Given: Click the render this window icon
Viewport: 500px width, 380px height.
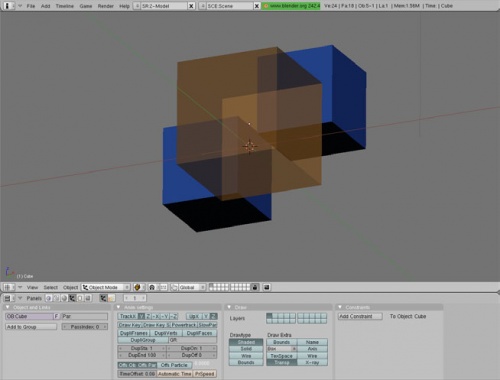Looking at the screenshot, I should click(x=267, y=287).
